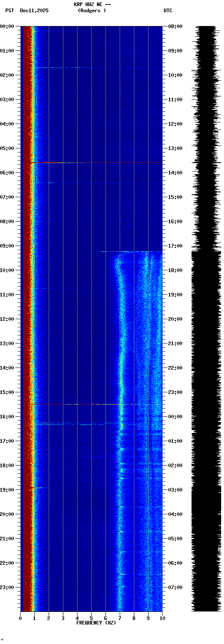Viewport: 224px width, 644px height.
Task: Click the red low-frequency band at 08:00 PST
Action: tap(26, 222)
